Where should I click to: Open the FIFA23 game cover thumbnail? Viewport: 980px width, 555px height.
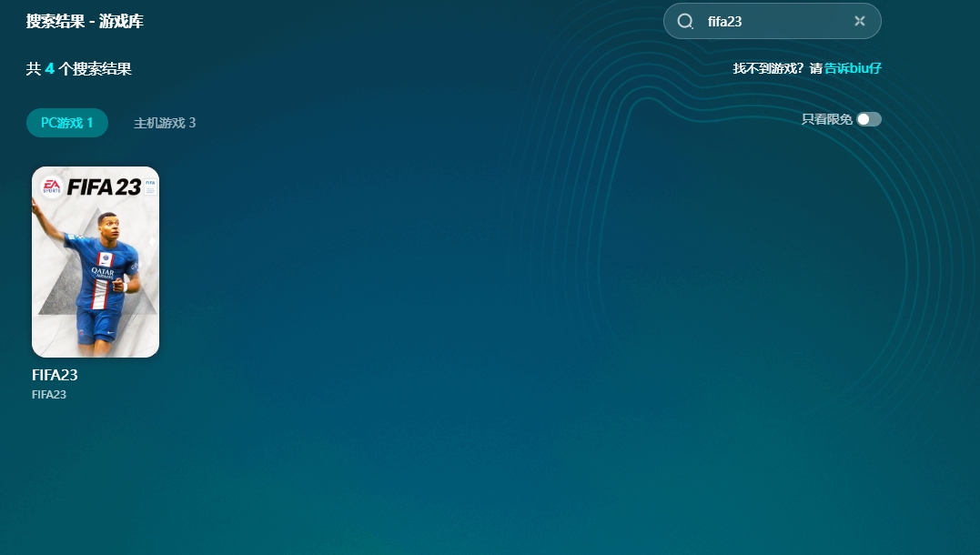[96, 262]
